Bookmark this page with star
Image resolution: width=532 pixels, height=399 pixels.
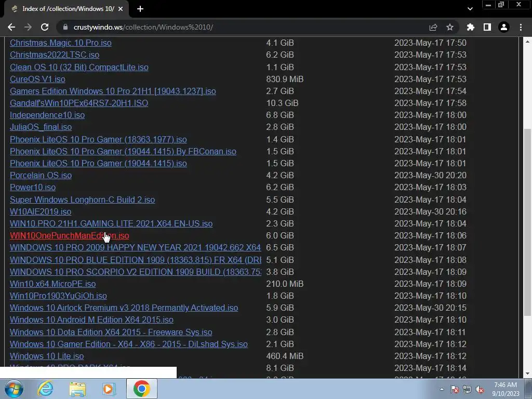449,27
